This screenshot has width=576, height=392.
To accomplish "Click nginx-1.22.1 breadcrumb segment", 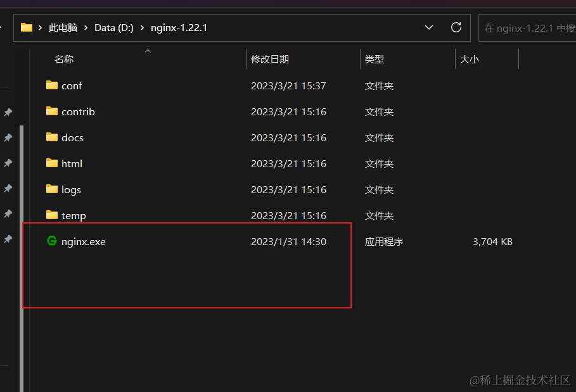I will point(179,28).
